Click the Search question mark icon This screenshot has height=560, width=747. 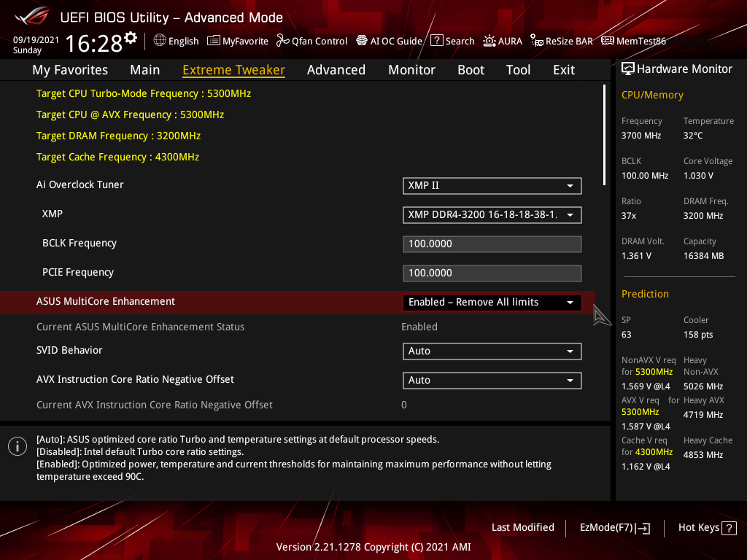point(437,41)
